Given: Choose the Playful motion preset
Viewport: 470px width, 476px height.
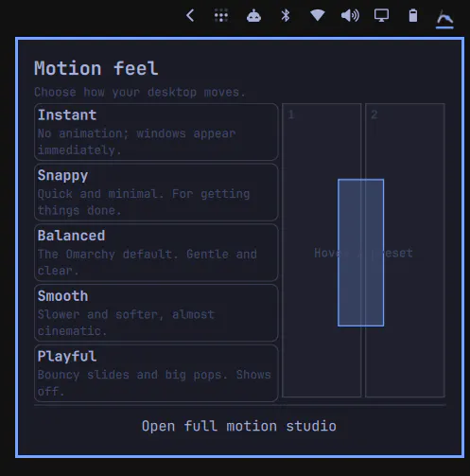Looking at the screenshot, I should (x=156, y=373).
